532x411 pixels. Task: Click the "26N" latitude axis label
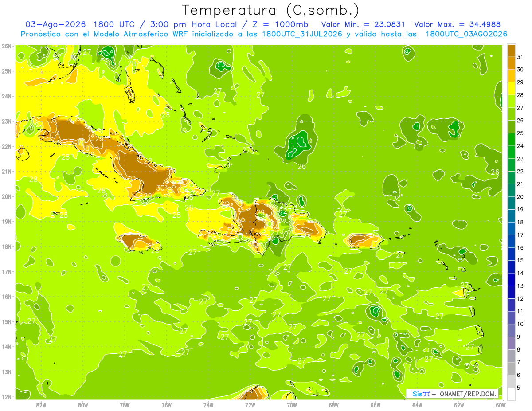pos(7,46)
